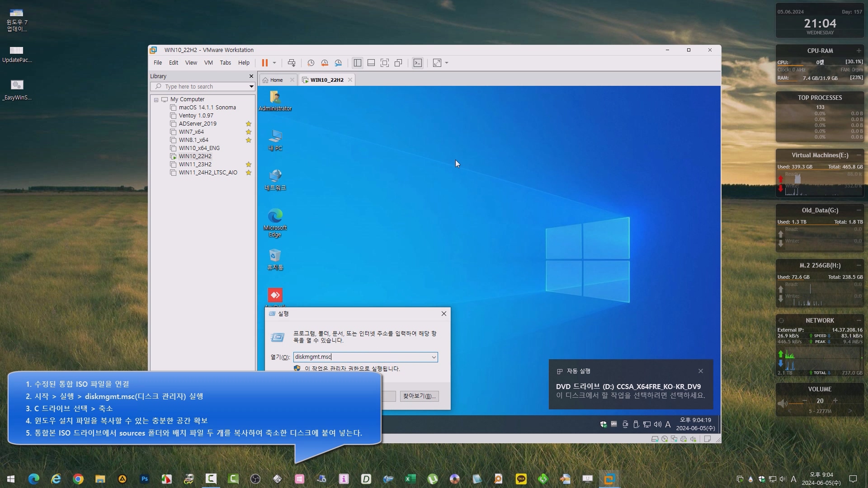Toggle the library sidebar view button

[x=358, y=63]
